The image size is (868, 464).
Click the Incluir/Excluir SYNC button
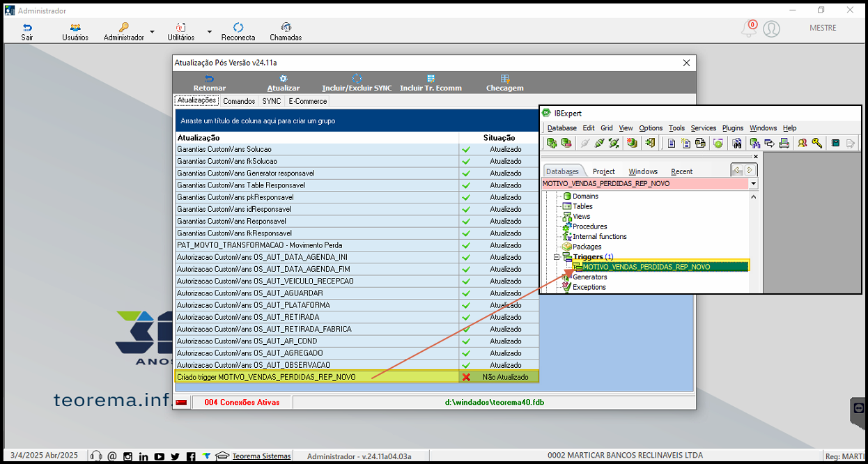(357, 84)
